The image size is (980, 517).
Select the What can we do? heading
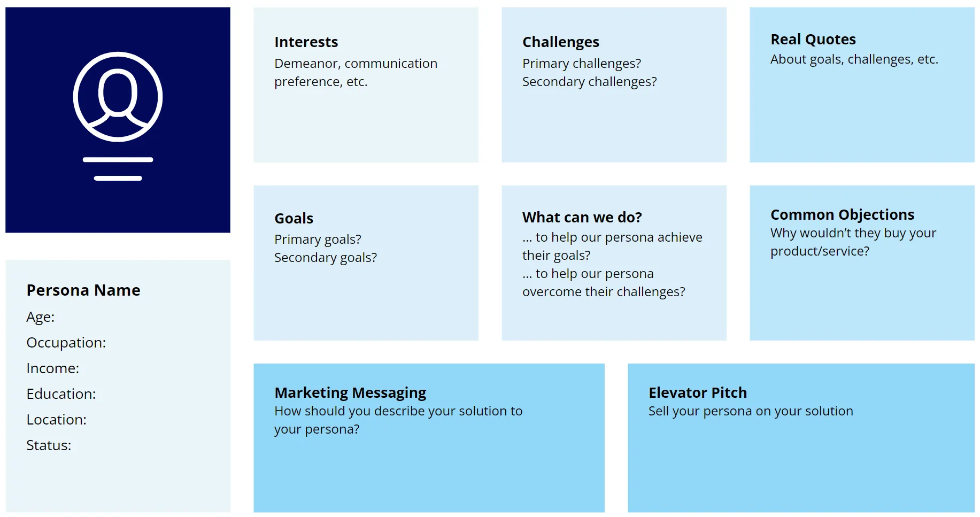(x=582, y=217)
